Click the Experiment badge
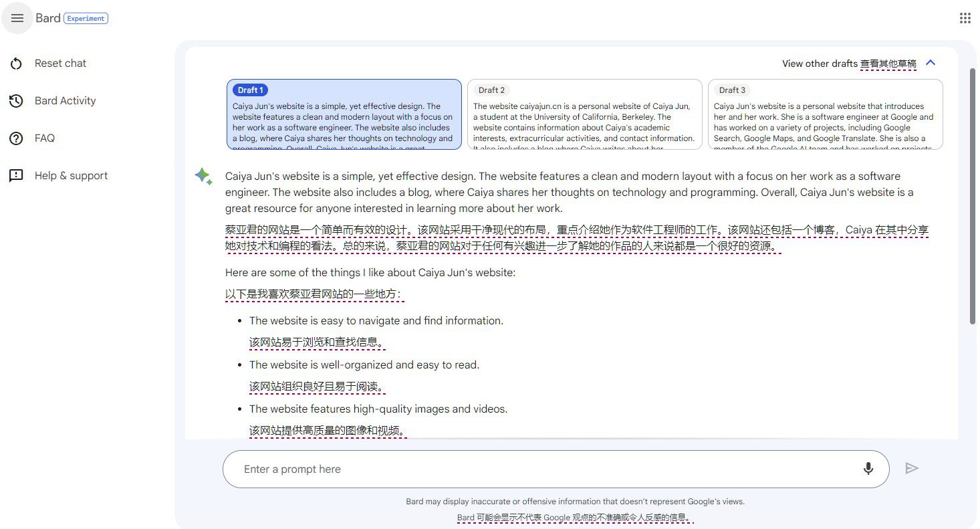The width and height of the screenshot is (980, 529). pos(86,19)
